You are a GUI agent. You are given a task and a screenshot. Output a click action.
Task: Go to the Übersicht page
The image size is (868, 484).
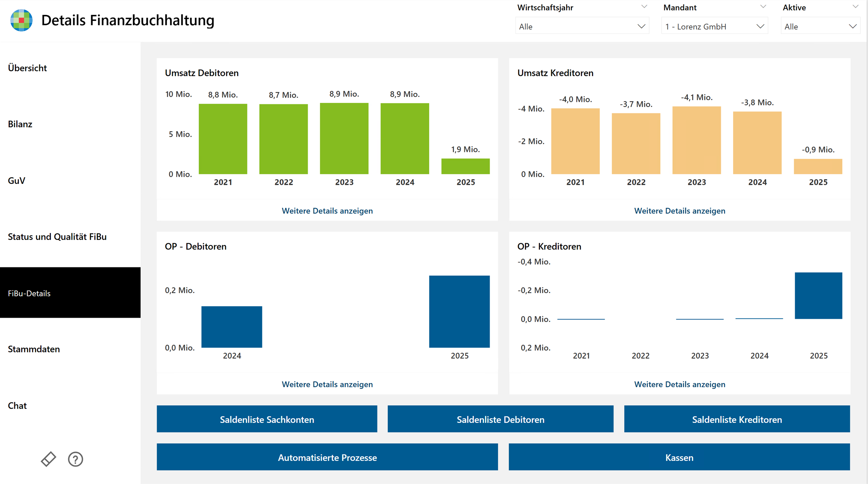coord(70,68)
